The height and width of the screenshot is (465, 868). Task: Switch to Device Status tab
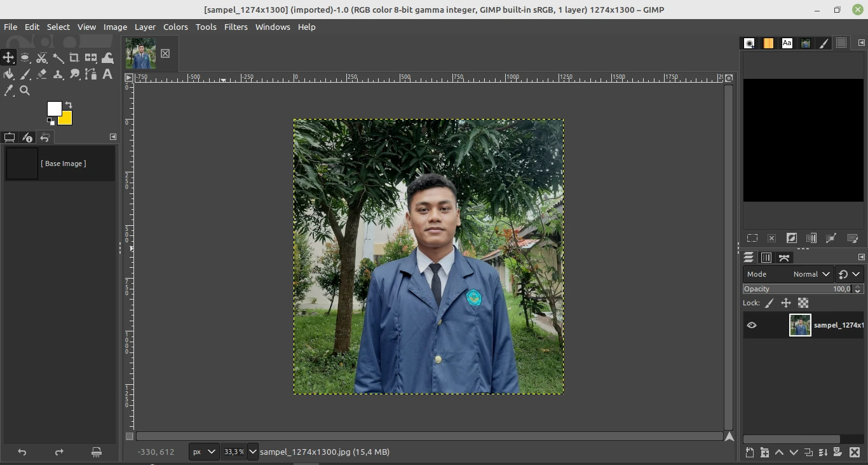[27, 137]
